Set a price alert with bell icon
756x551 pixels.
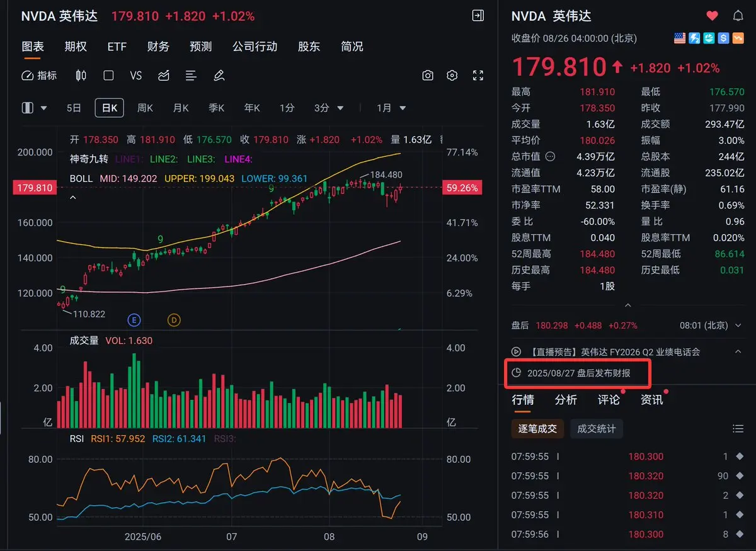[738, 16]
